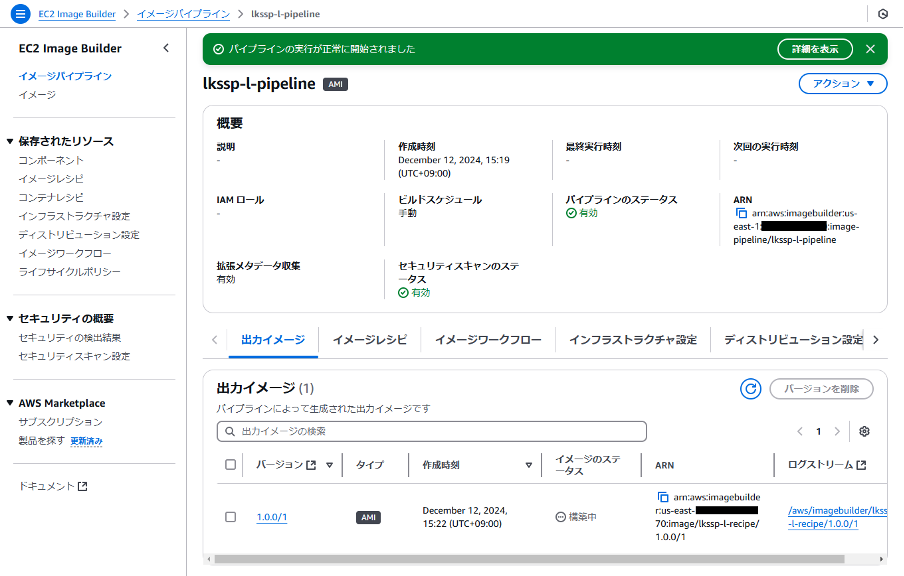Click the external link icon beside バージョン header
The height and width of the screenshot is (576, 904).
tap(311, 465)
